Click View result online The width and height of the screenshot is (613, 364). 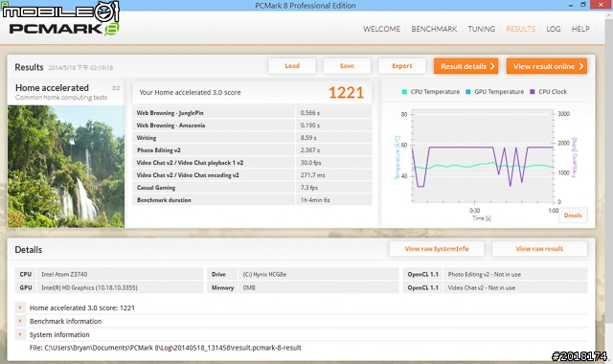[x=547, y=66]
